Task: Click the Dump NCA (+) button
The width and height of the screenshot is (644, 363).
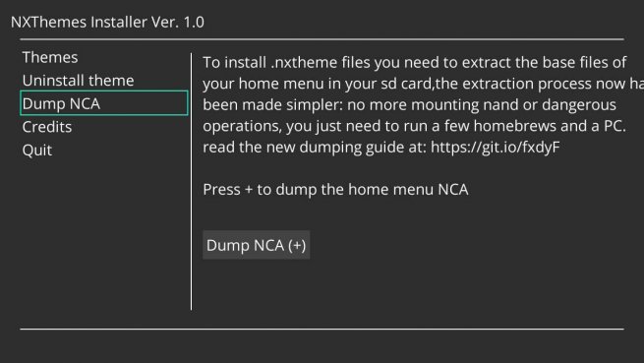Action: [256, 245]
